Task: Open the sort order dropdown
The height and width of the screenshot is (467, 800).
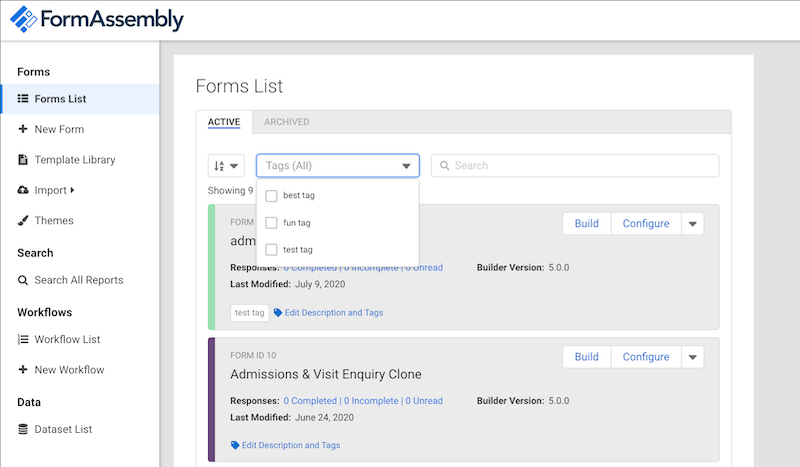Action: pos(226,166)
